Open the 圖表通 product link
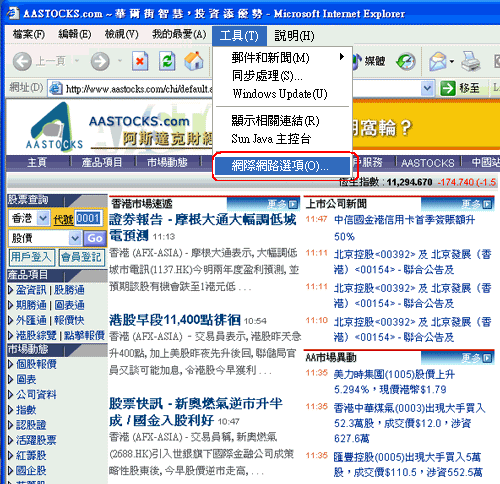Screen dimensions: 500x484 coord(69,305)
